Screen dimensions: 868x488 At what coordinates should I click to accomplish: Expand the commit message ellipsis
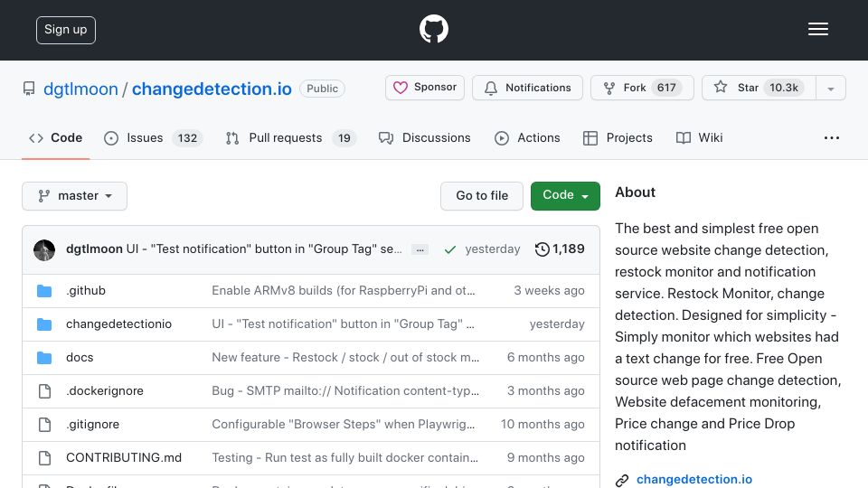click(x=420, y=249)
